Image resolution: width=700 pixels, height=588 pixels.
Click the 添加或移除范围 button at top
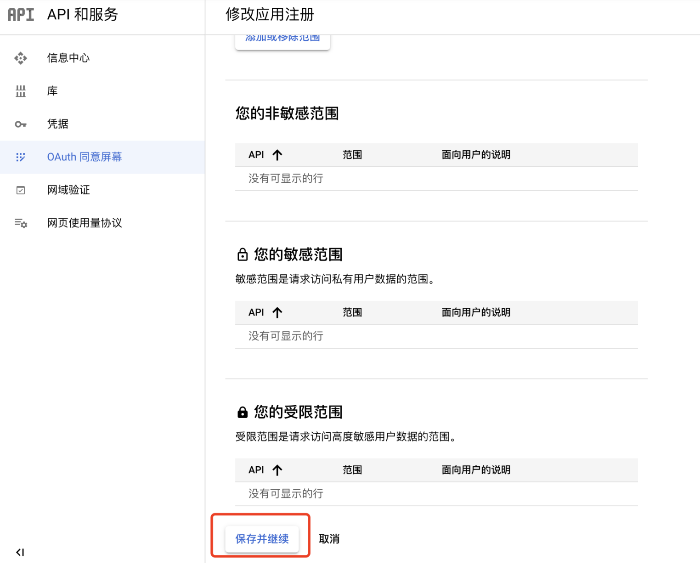282,39
